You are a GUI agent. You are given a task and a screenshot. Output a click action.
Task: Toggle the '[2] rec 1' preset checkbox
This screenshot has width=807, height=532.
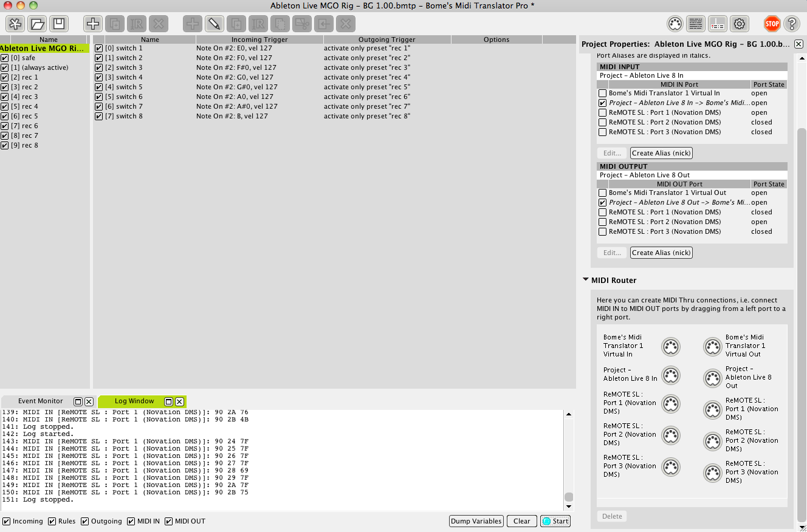(5, 77)
